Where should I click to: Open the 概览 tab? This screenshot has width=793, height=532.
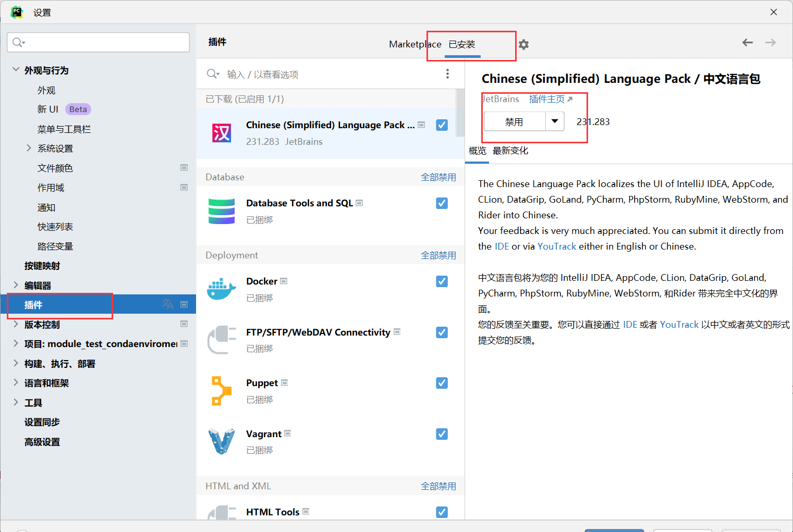click(x=478, y=151)
